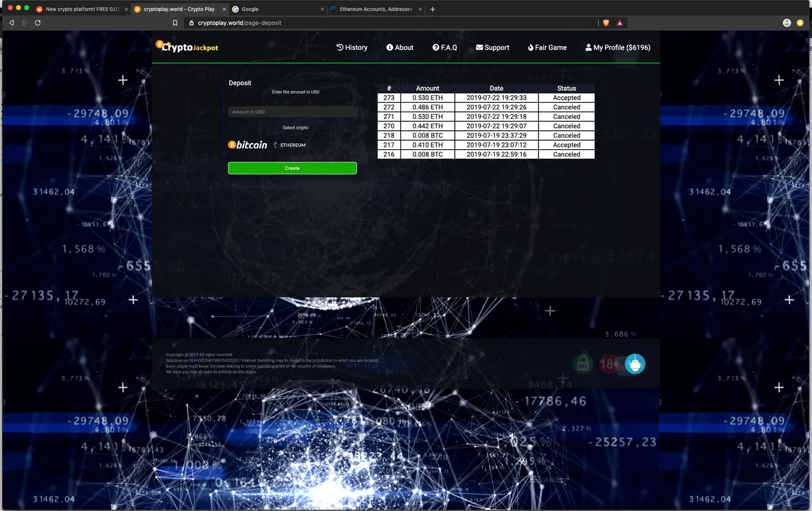Click the 0.410 ETH amount cell

[428, 145]
